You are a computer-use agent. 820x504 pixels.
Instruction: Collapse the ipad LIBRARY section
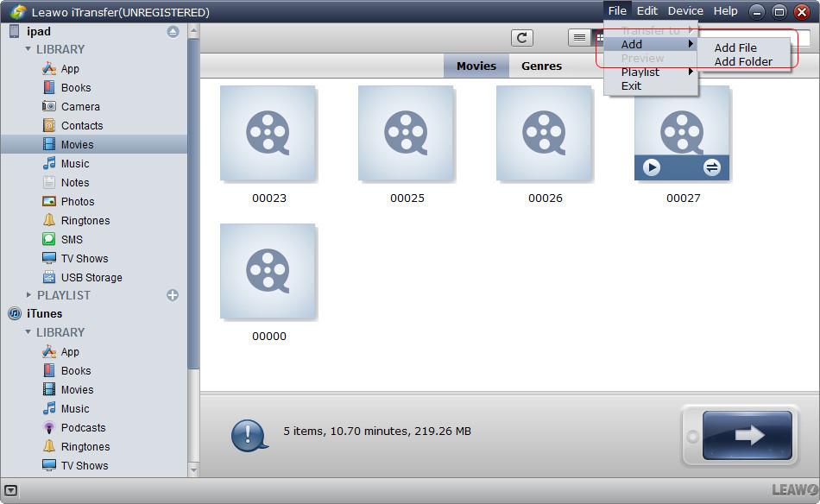28,48
